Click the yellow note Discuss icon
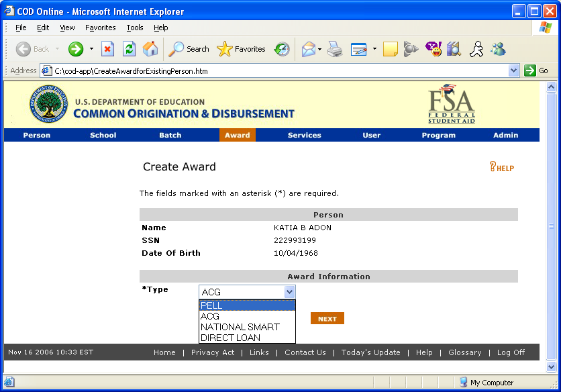This screenshot has height=392, width=561. 390,49
